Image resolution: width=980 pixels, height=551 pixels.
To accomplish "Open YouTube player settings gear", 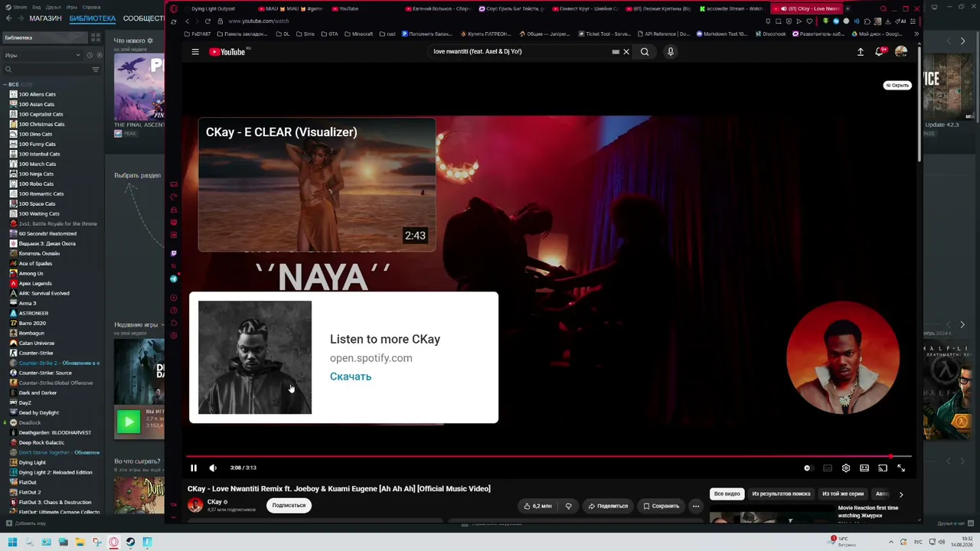I will 846,468.
